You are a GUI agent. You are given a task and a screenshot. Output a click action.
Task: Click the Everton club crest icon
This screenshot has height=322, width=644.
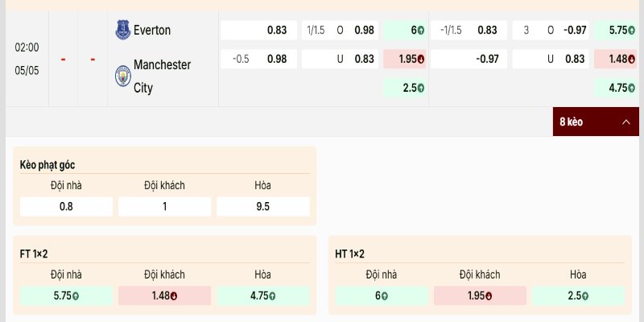(x=123, y=30)
